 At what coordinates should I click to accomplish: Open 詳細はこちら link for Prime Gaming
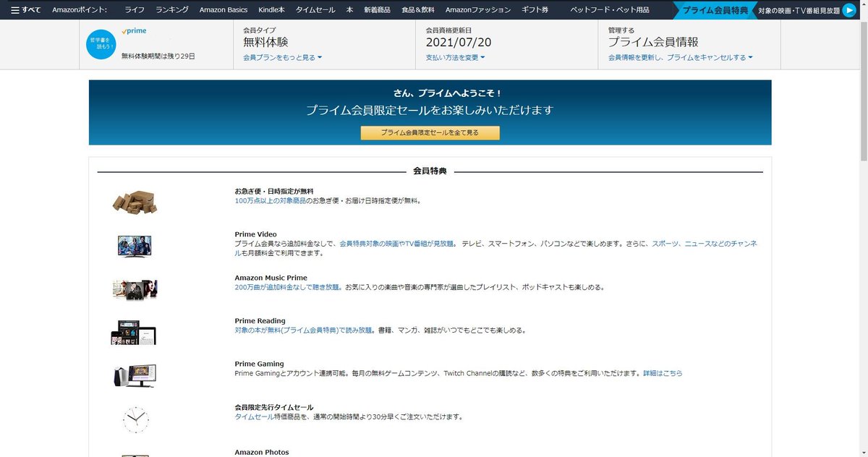(x=663, y=374)
